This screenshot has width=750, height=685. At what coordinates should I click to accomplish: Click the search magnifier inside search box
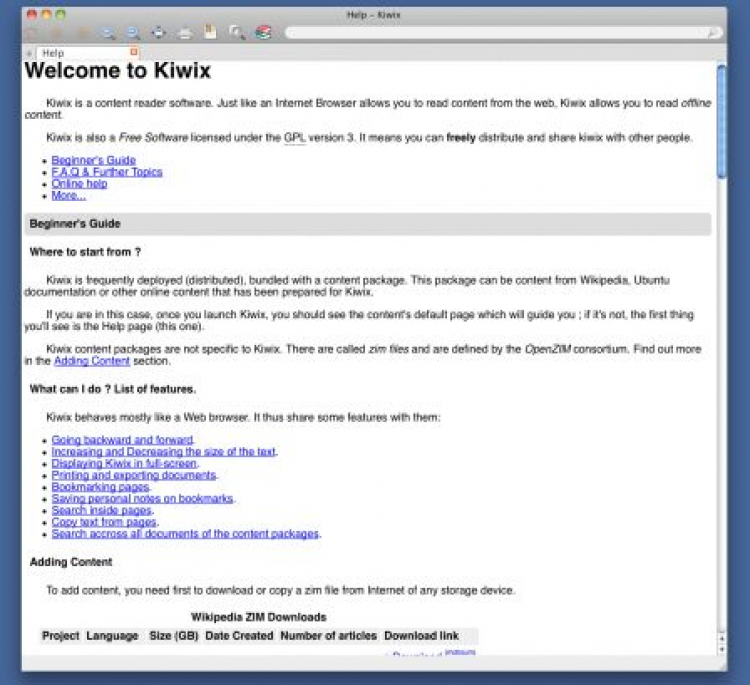click(x=712, y=33)
